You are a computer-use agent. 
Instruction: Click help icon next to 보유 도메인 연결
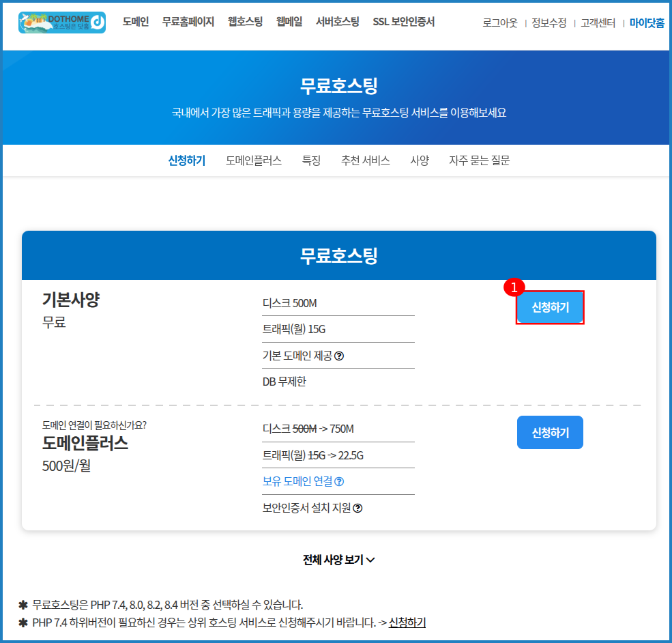click(x=339, y=482)
